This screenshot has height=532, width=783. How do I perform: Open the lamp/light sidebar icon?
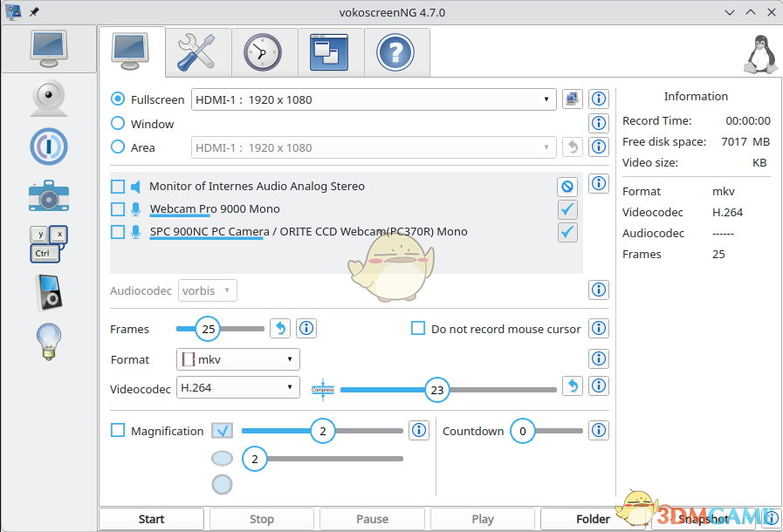[x=48, y=341]
